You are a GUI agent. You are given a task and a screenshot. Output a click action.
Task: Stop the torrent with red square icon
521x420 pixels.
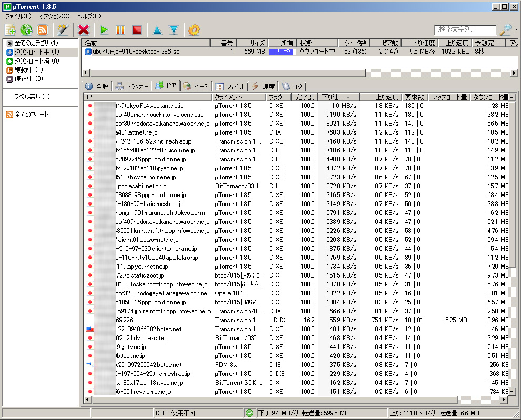point(137,30)
